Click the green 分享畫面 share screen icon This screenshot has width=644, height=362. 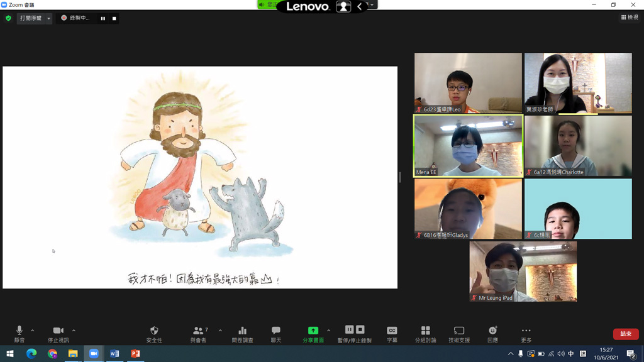pos(313,331)
